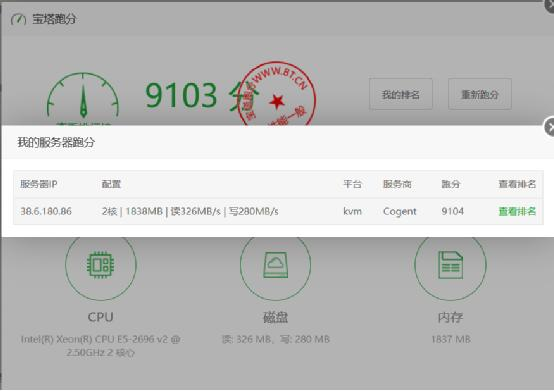Click the 内存 label
554x391 pixels.
tap(450, 317)
